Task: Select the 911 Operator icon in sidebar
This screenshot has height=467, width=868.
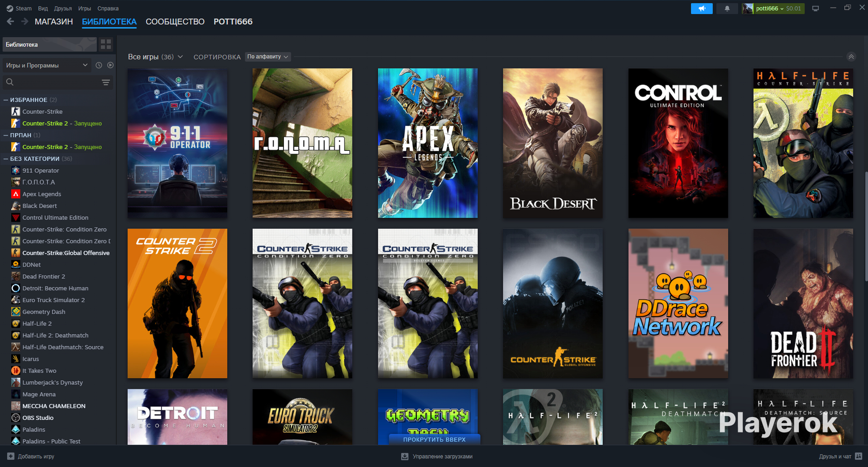Action: coord(15,170)
